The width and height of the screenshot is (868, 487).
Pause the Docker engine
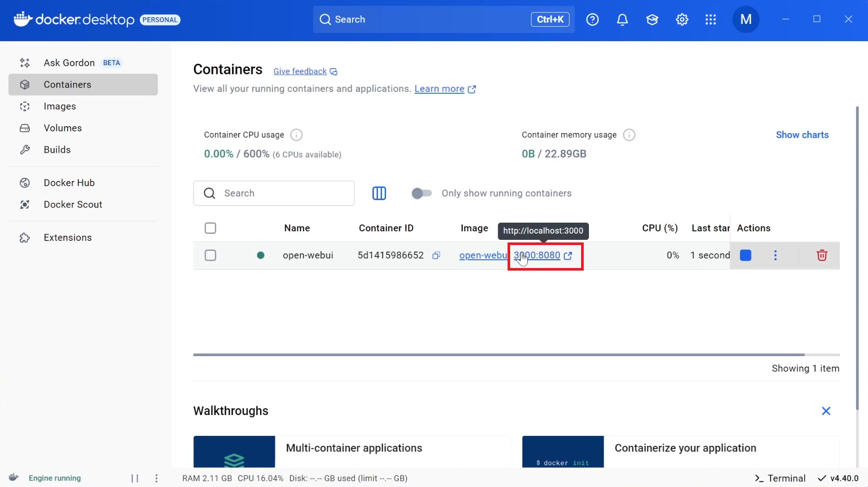click(x=135, y=478)
